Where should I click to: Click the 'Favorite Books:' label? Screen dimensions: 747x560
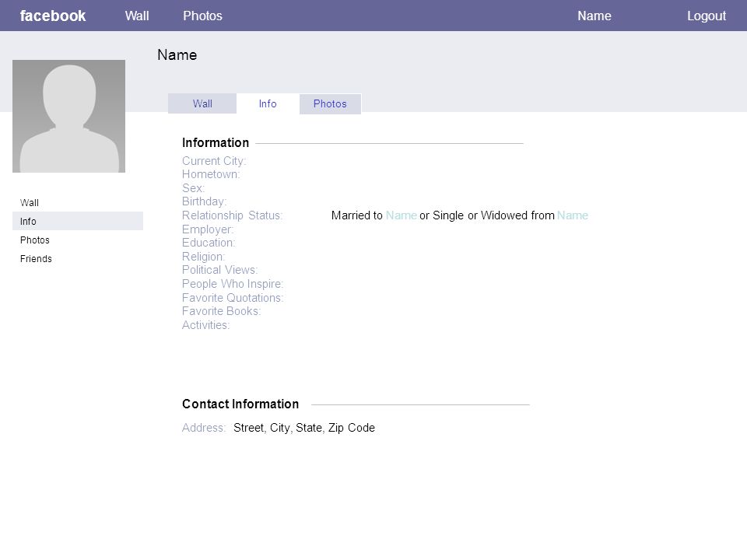coord(222,311)
